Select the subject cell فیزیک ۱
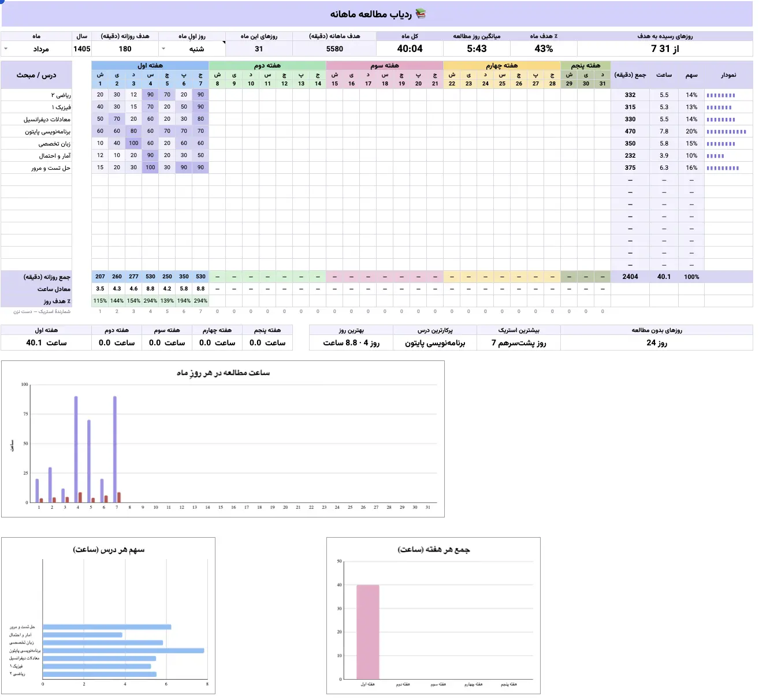 pyautogui.click(x=36, y=107)
